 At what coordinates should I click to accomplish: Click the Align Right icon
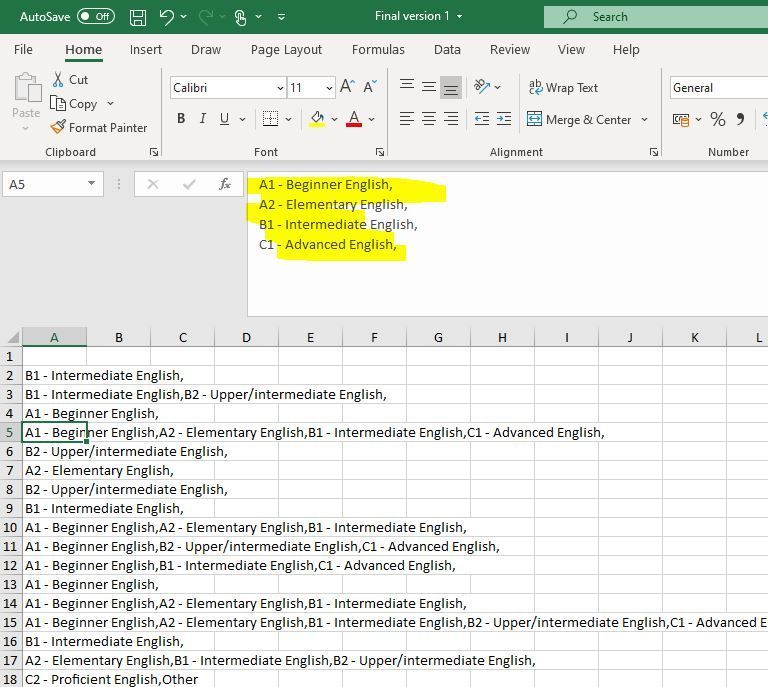(451, 119)
